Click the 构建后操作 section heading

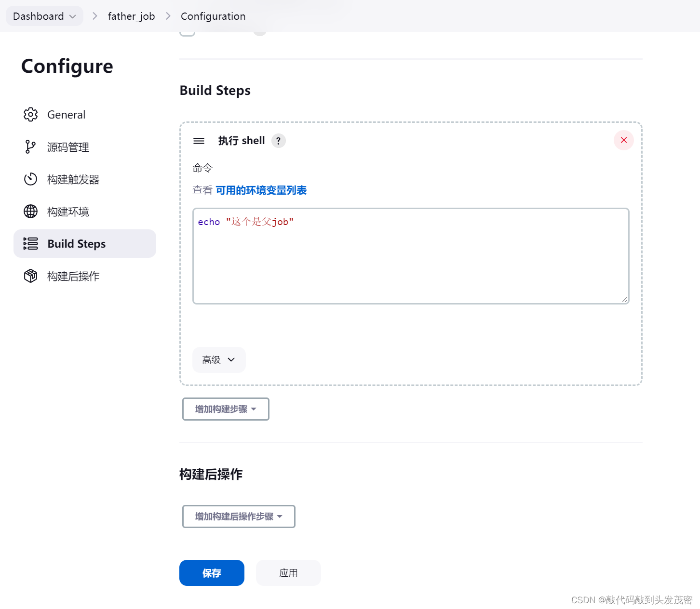click(x=211, y=474)
